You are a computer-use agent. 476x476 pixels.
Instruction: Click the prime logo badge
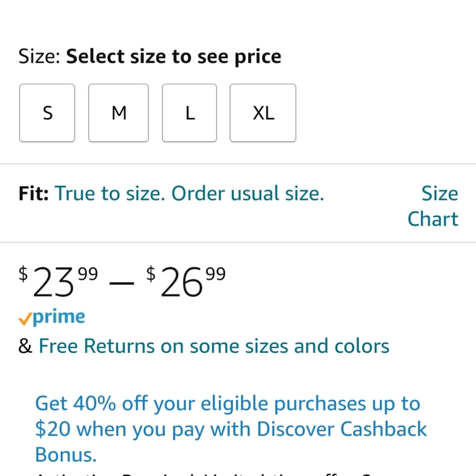pyautogui.click(x=51, y=317)
